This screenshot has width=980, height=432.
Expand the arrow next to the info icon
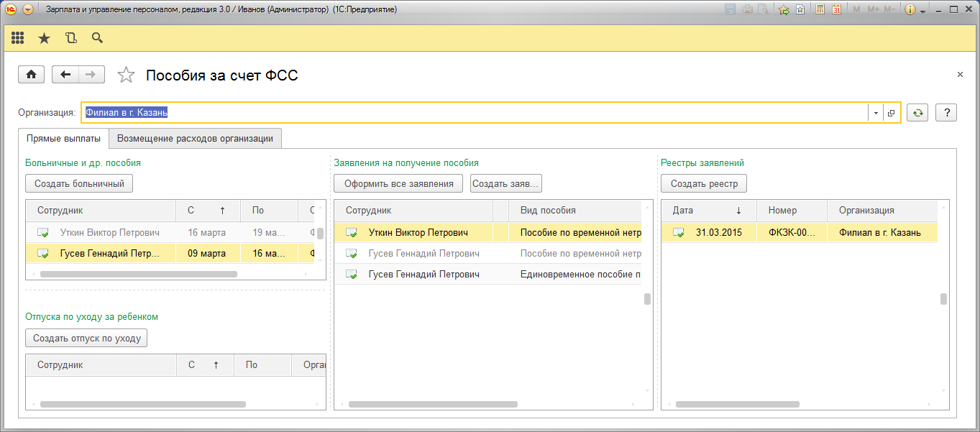922,10
